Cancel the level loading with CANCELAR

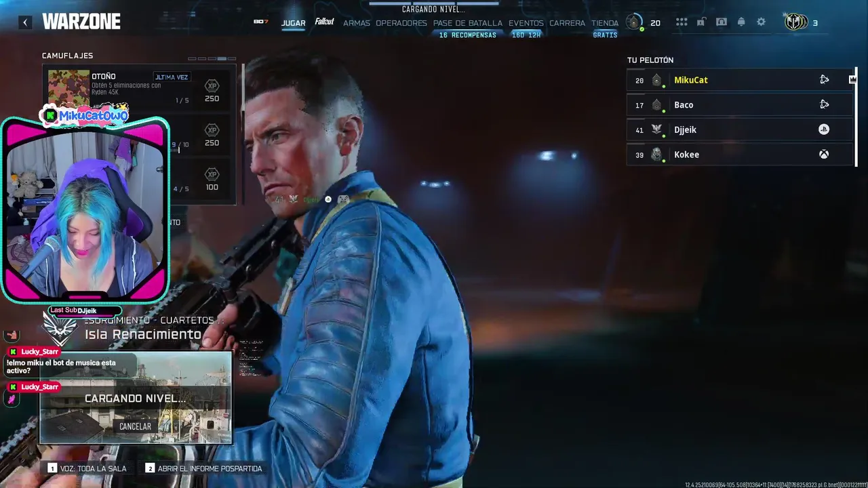point(135,426)
